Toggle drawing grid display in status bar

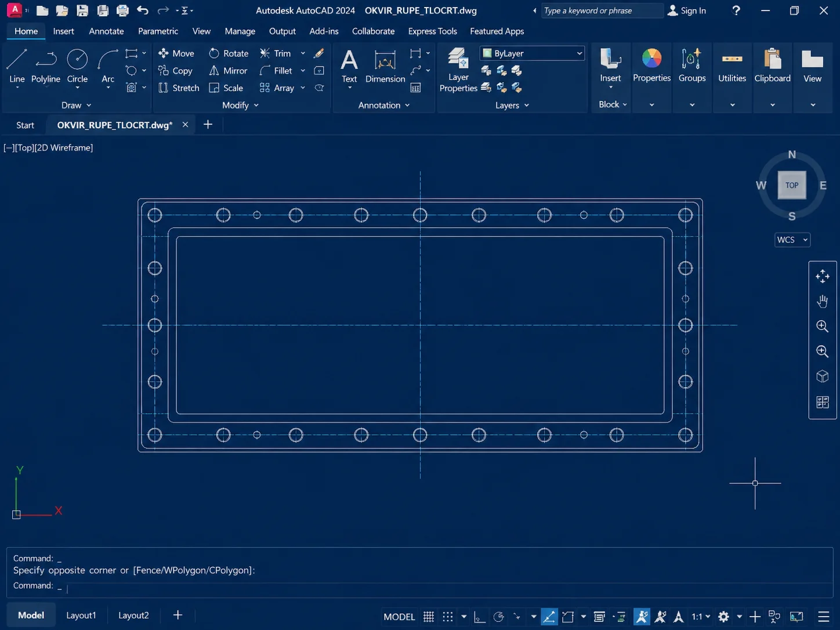[429, 616]
